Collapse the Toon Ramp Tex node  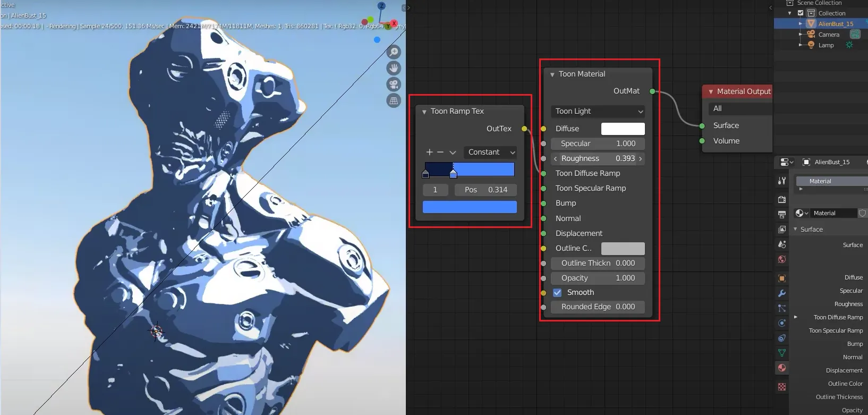point(424,112)
